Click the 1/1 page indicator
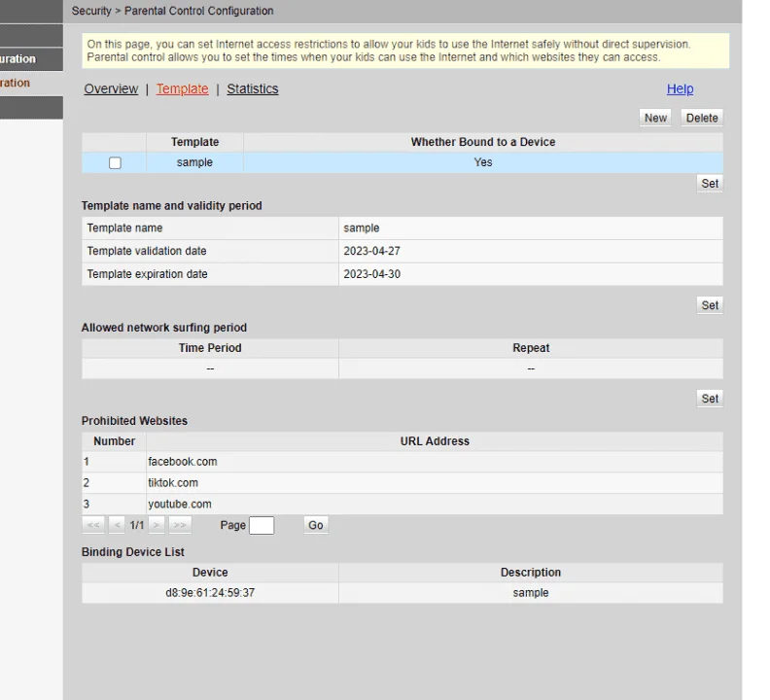This screenshot has width=770, height=700. [136, 525]
